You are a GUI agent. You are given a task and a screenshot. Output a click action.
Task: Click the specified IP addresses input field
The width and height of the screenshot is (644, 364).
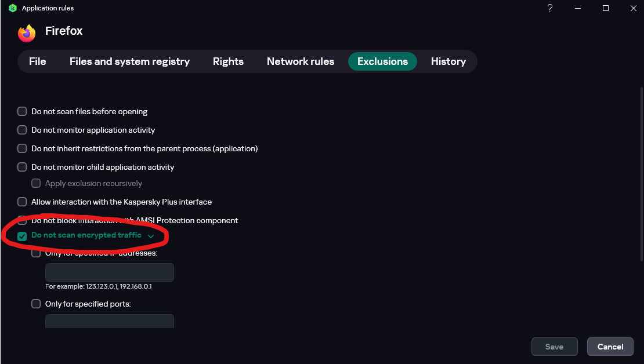coord(110,272)
